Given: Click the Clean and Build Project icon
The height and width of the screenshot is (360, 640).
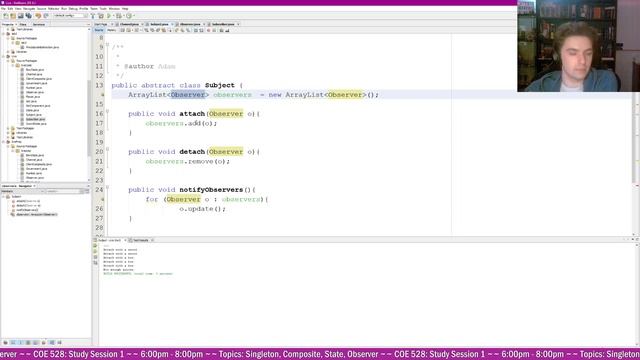Looking at the screenshot, I should 101,16.
